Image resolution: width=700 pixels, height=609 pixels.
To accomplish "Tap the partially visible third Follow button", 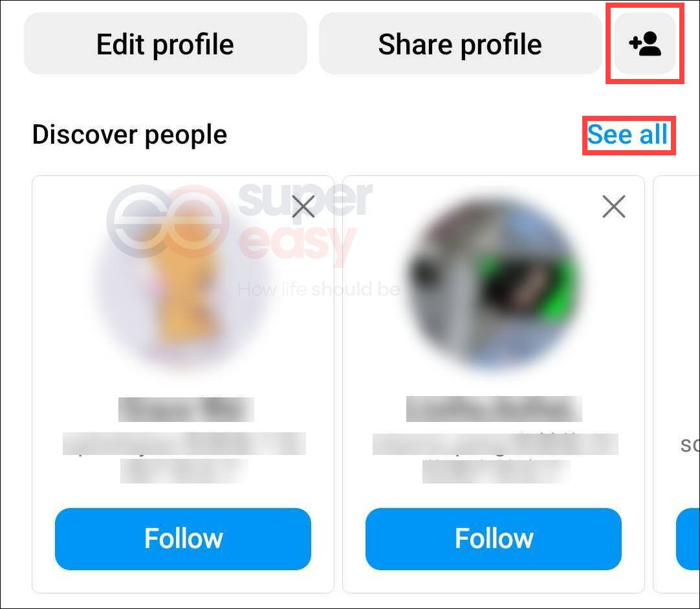I will click(x=688, y=538).
